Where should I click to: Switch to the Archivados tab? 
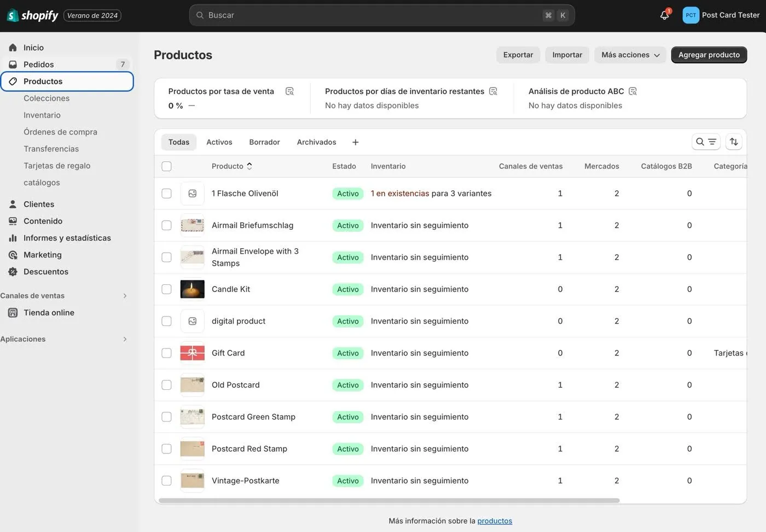click(x=316, y=142)
